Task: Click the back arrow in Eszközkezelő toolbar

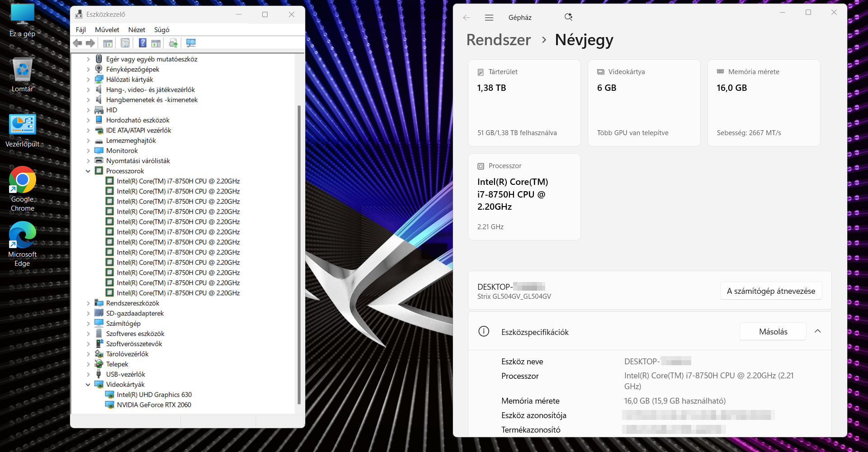Action: point(78,43)
